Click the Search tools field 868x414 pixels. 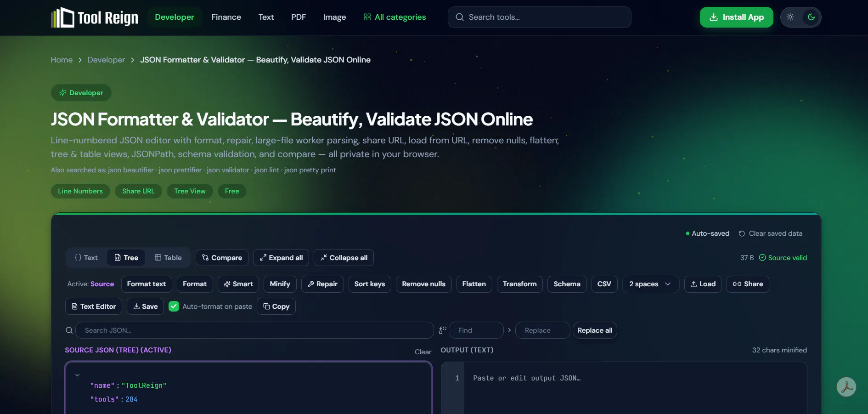(x=540, y=17)
